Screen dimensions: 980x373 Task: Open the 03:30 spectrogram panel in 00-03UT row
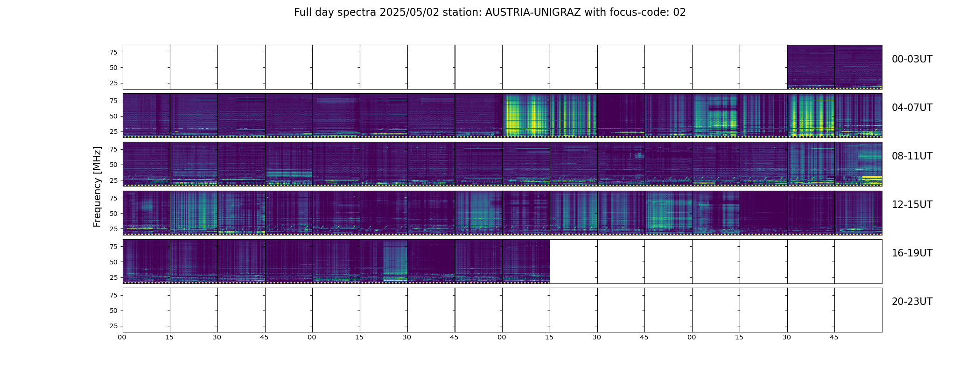tap(811, 67)
